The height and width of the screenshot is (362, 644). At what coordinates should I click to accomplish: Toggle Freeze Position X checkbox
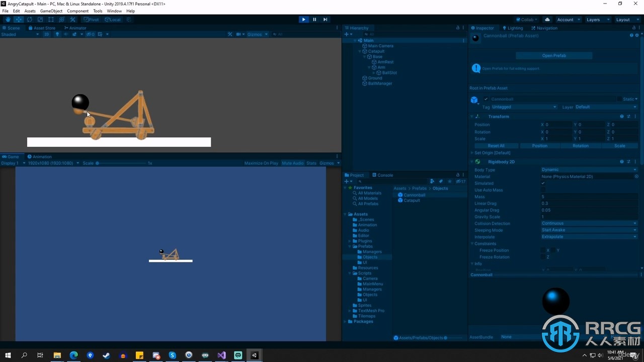pos(543,250)
